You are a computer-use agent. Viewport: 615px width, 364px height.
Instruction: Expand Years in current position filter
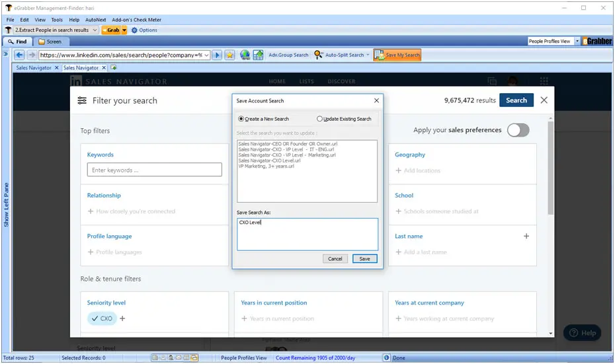click(x=278, y=319)
